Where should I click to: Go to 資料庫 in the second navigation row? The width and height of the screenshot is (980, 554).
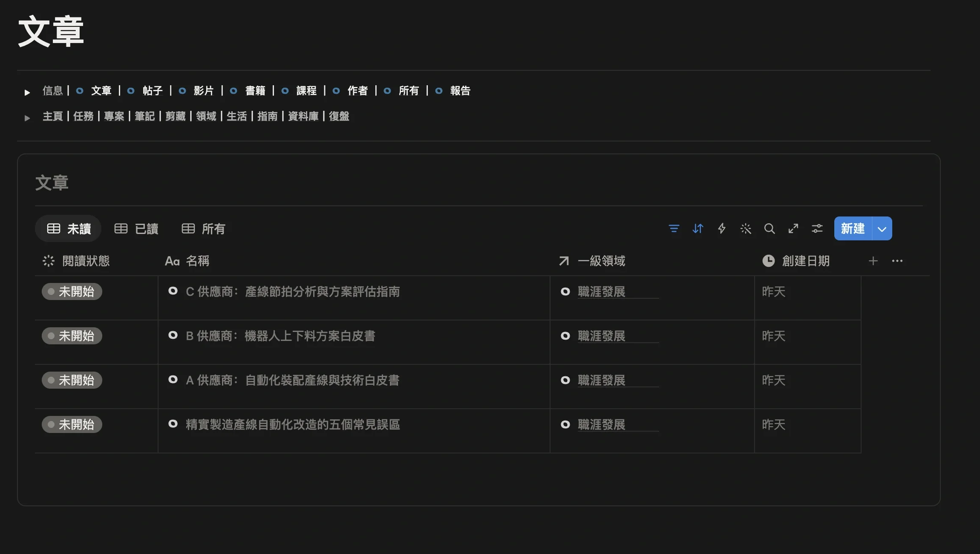point(303,116)
